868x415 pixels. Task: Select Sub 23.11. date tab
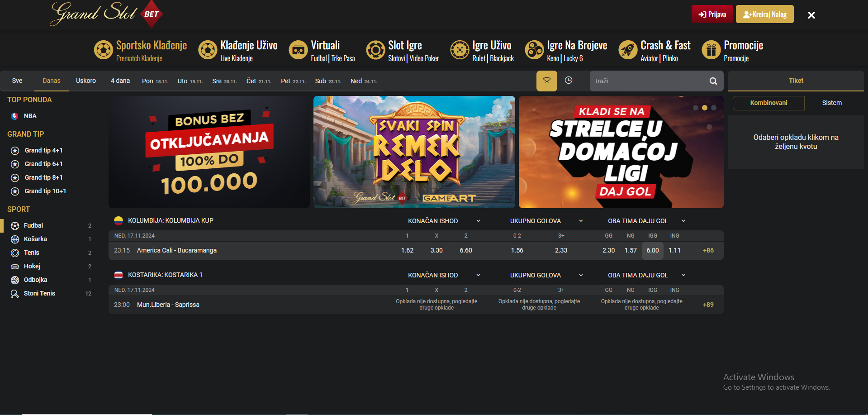328,81
